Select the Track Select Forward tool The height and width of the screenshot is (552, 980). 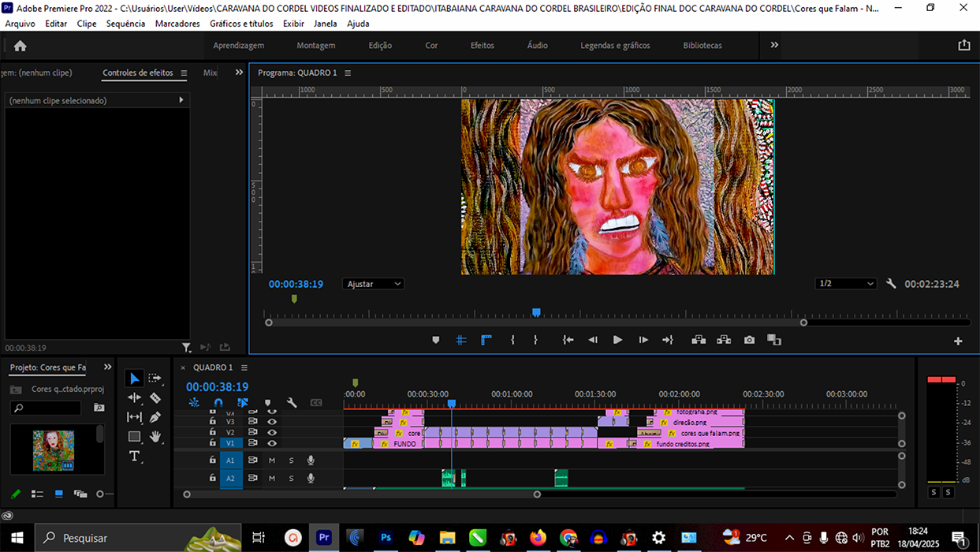pos(155,379)
